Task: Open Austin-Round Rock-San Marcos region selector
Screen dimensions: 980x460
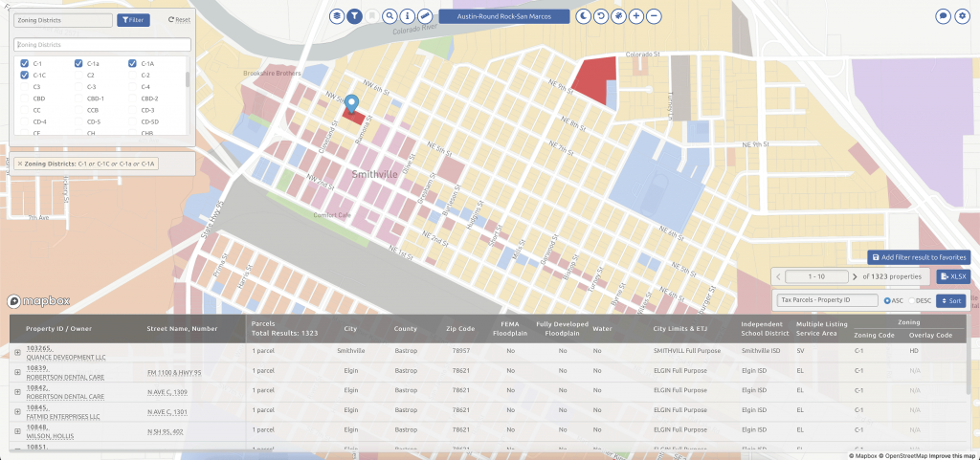Action: (x=503, y=17)
